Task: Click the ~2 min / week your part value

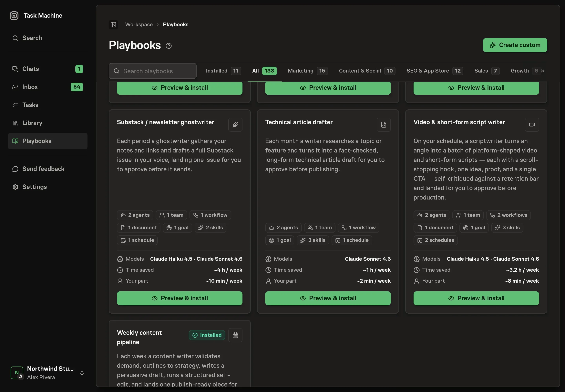Action: (x=373, y=281)
